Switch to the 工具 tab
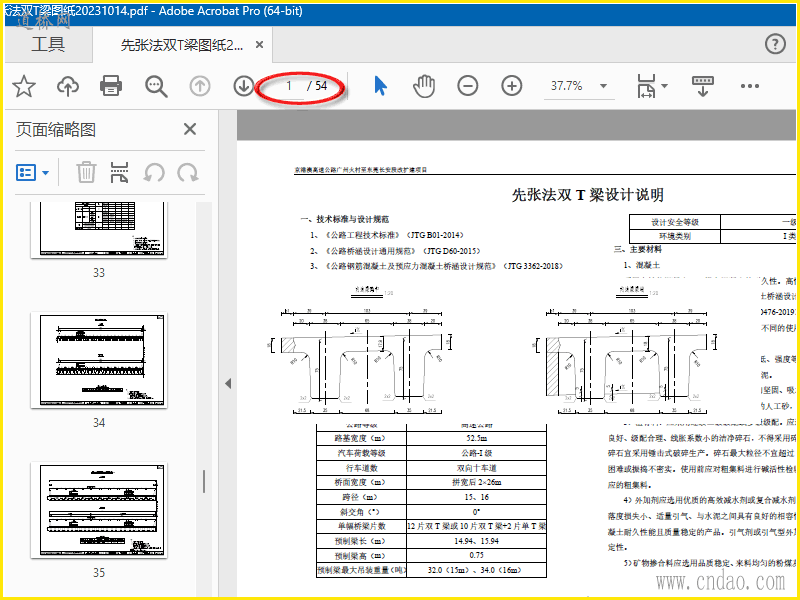 pos(48,44)
